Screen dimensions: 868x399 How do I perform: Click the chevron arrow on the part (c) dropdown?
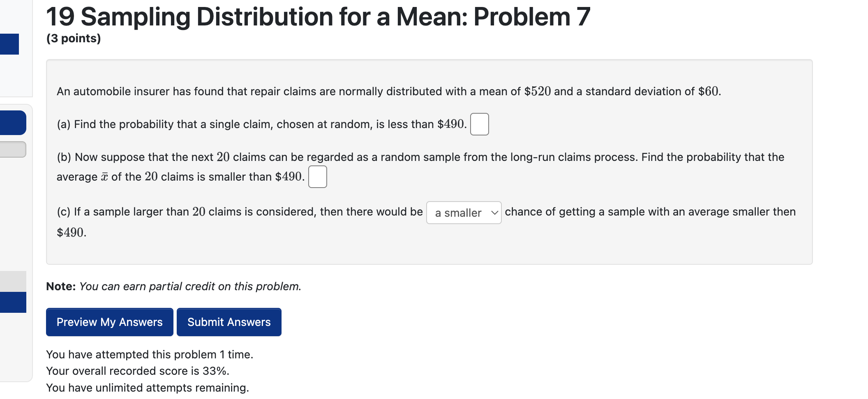coord(494,213)
